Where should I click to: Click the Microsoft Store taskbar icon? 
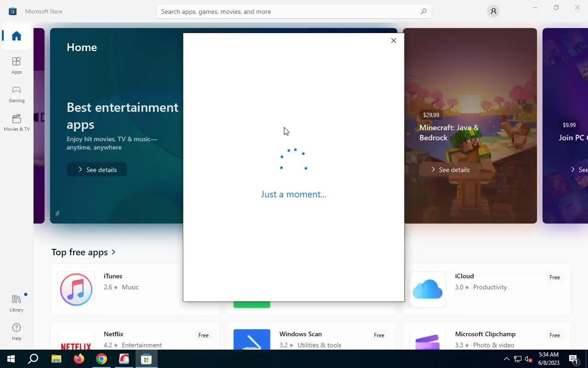(x=147, y=359)
